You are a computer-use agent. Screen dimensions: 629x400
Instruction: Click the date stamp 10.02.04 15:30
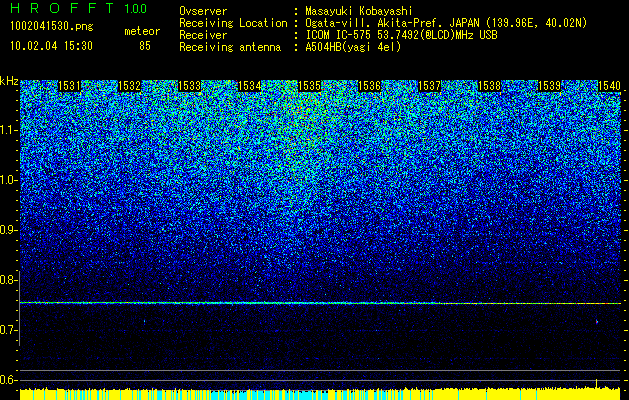(51, 46)
